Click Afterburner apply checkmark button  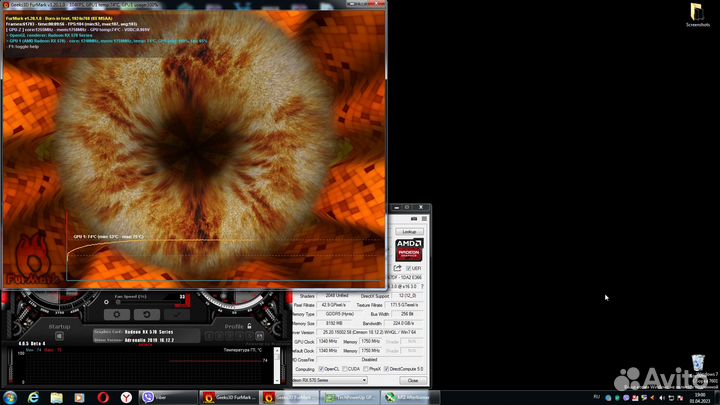point(177,315)
